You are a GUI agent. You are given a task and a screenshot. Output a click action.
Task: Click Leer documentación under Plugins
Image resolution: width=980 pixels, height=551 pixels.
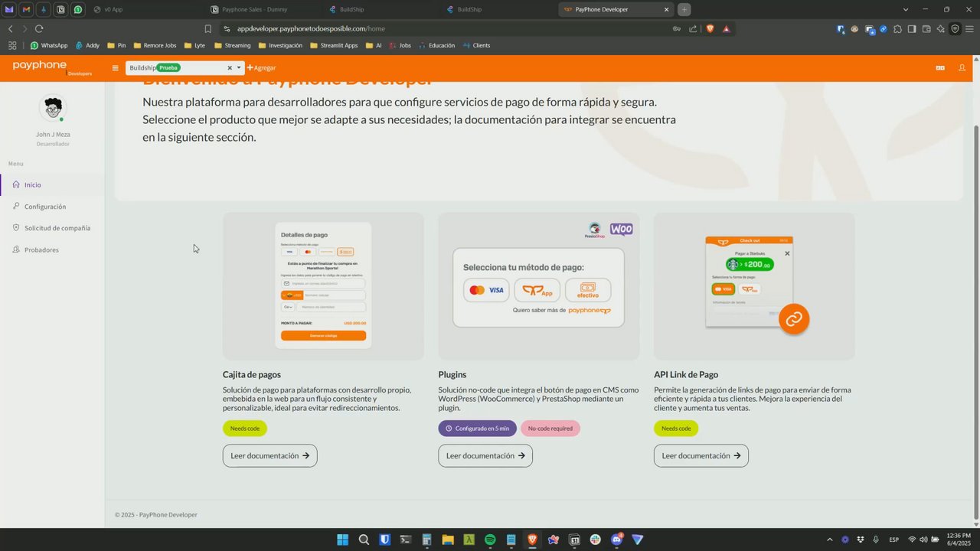coord(485,455)
